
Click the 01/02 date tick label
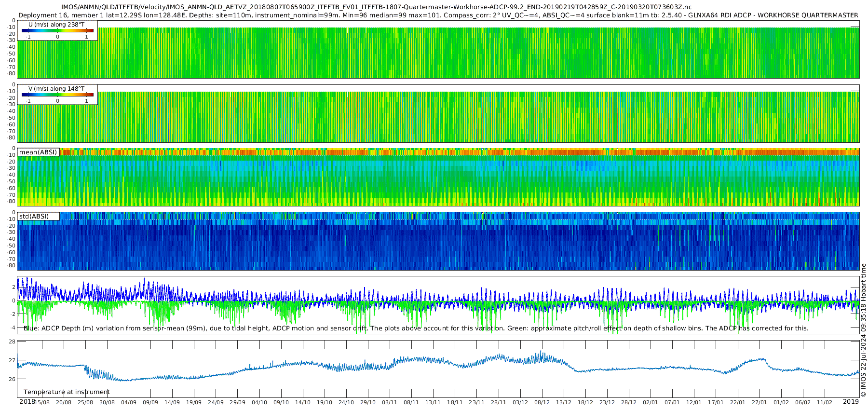click(x=781, y=402)
